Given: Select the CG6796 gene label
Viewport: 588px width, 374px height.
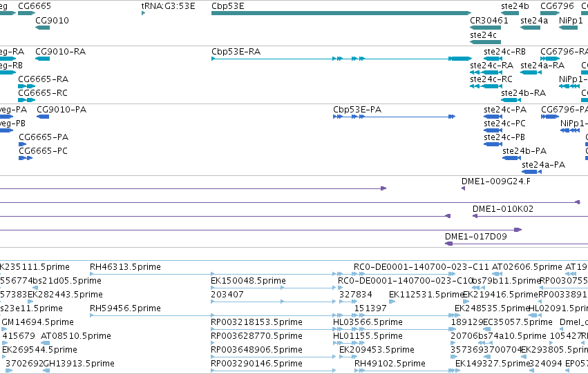Looking at the screenshot, I should point(557,6).
